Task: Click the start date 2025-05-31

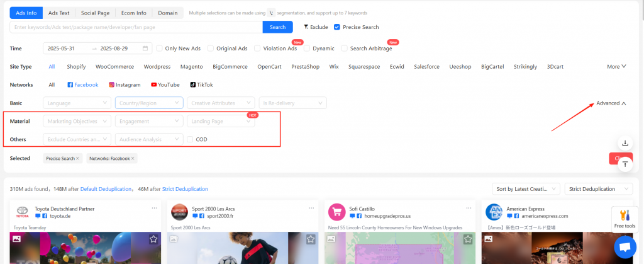Action: click(x=61, y=48)
